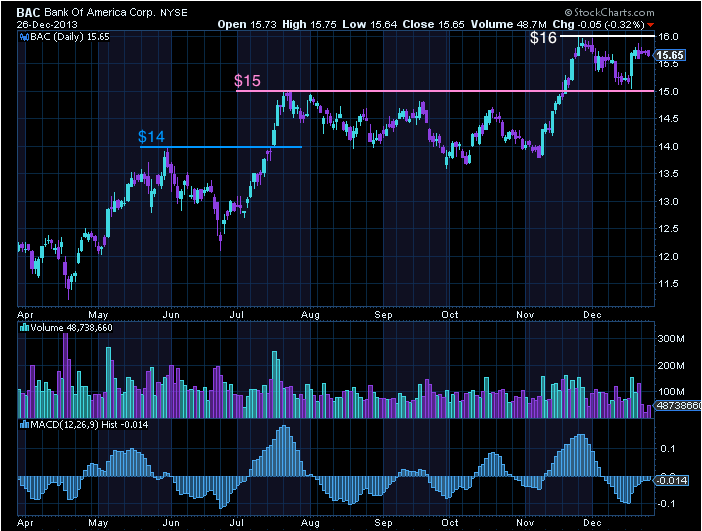This screenshot has height=531, width=702.
Task: Click the NYSE exchange label
Action: point(174,13)
